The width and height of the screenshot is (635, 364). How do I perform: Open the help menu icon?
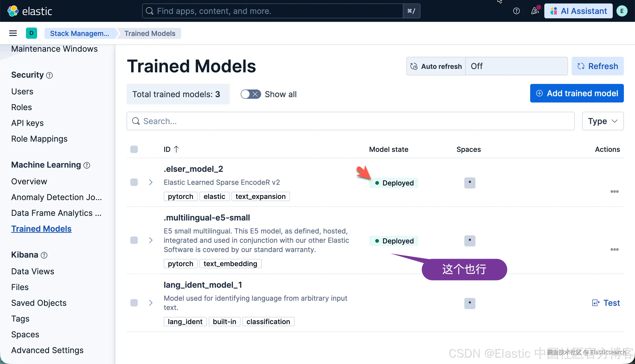pyautogui.click(x=516, y=11)
